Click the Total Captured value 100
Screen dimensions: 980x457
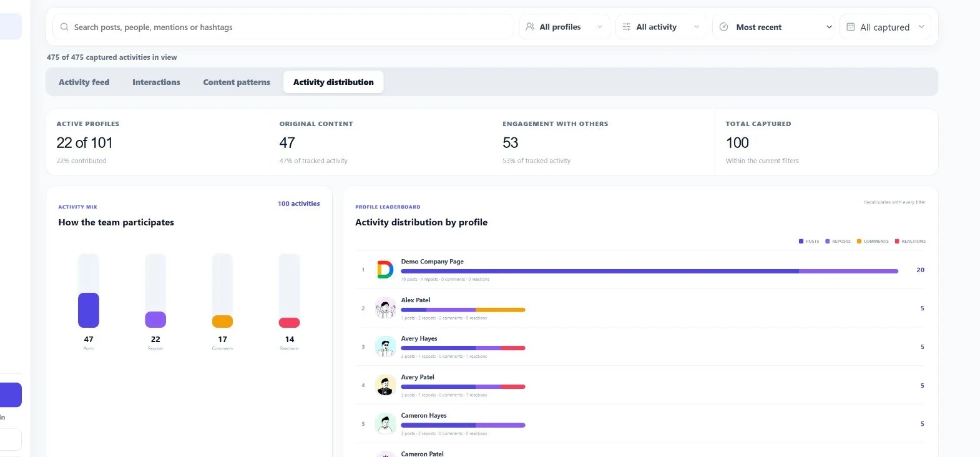(x=737, y=143)
